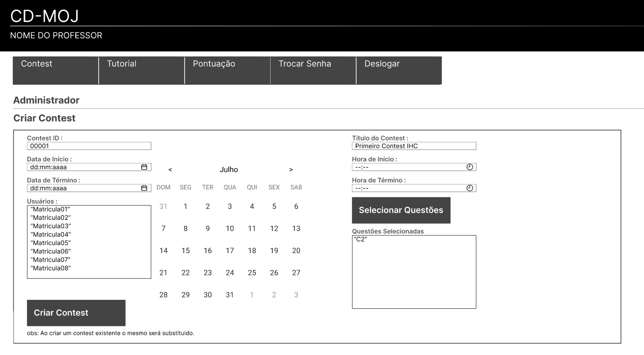
Task: Select day 10 in the calendar
Action: click(x=230, y=229)
